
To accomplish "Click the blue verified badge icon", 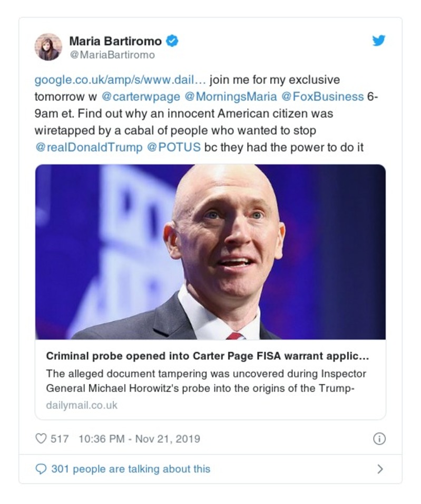I will (172, 41).
